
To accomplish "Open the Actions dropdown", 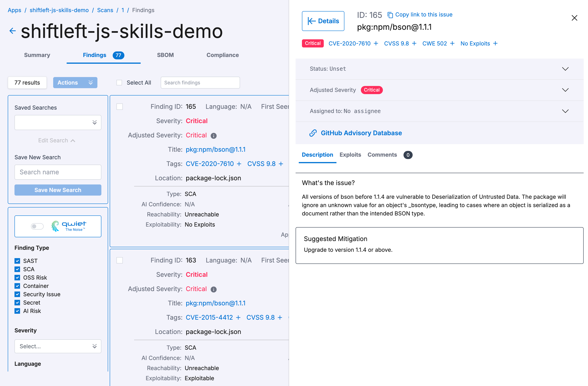I will (x=75, y=83).
